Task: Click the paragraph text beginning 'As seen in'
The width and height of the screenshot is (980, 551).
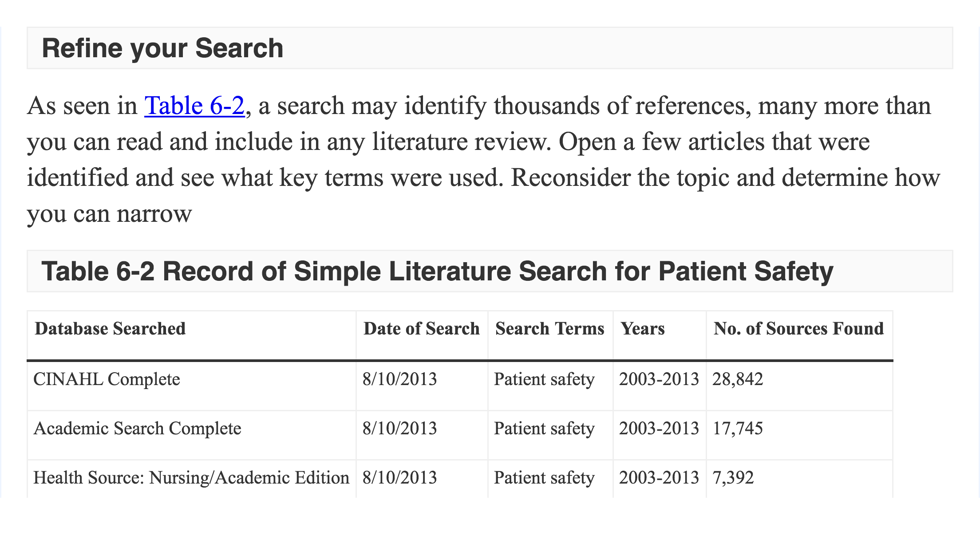Action: [484, 160]
